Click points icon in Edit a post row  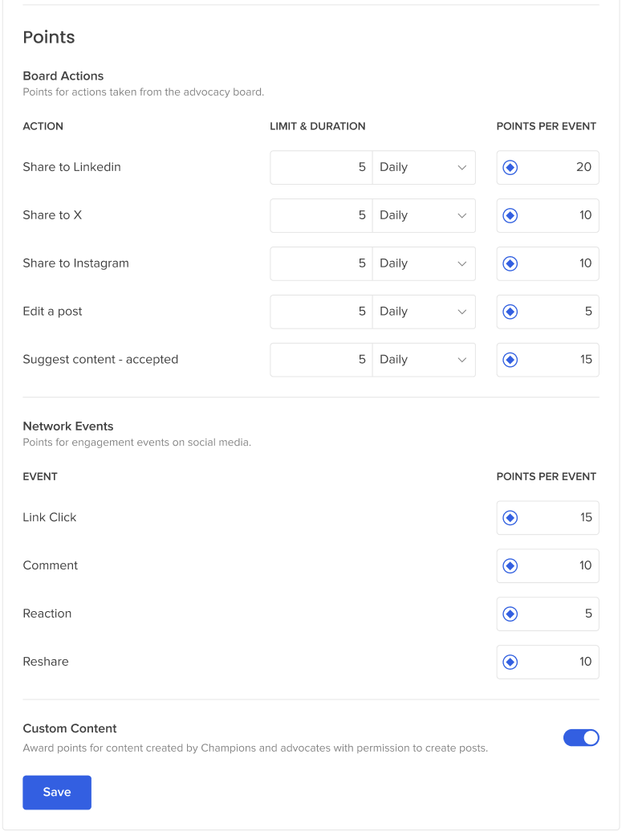click(x=510, y=312)
